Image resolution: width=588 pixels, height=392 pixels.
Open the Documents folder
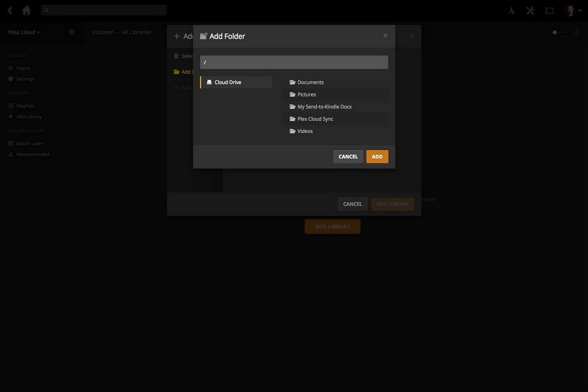click(336, 82)
